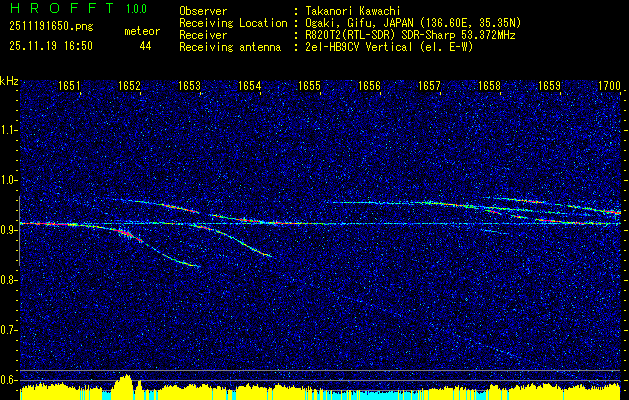
Task: Click the 1659 time marker
Action: click(x=549, y=85)
